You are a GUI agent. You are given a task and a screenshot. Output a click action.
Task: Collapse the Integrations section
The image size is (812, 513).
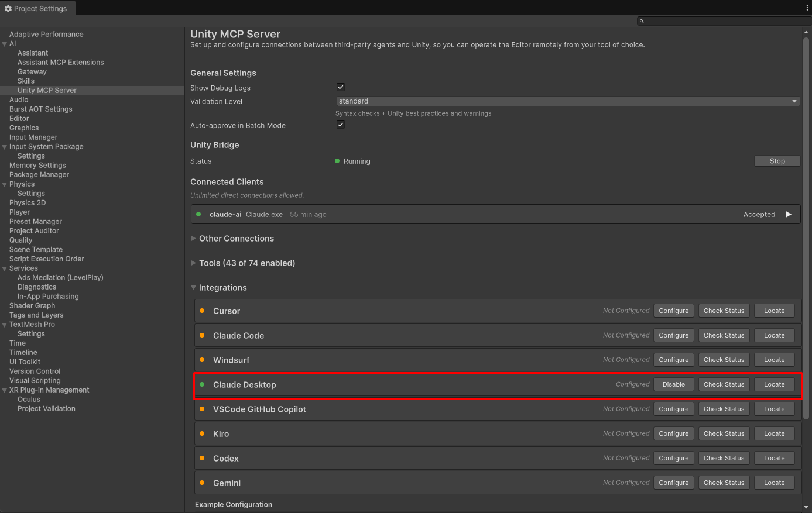(194, 288)
